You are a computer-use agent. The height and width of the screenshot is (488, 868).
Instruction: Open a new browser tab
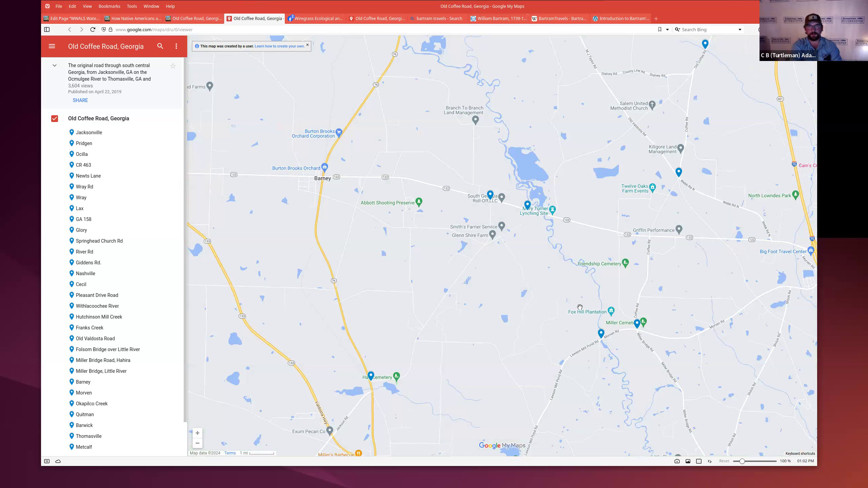[x=656, y=19]
